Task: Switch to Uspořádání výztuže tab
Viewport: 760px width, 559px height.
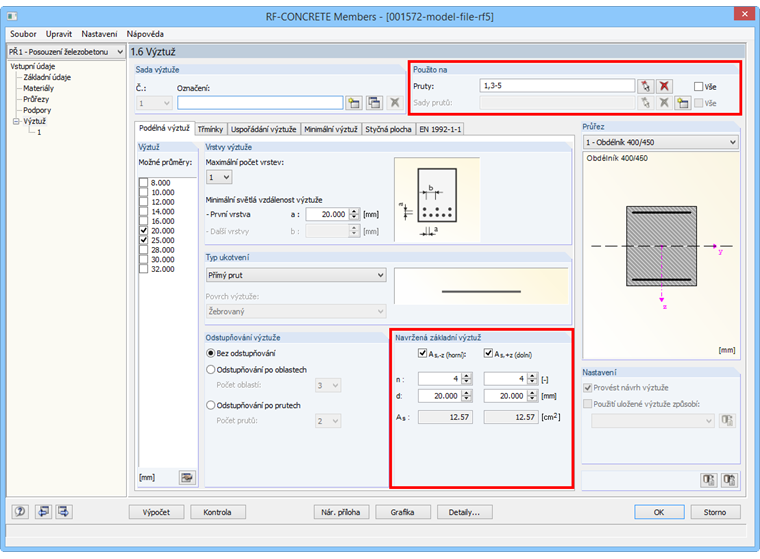Action: 263,129
